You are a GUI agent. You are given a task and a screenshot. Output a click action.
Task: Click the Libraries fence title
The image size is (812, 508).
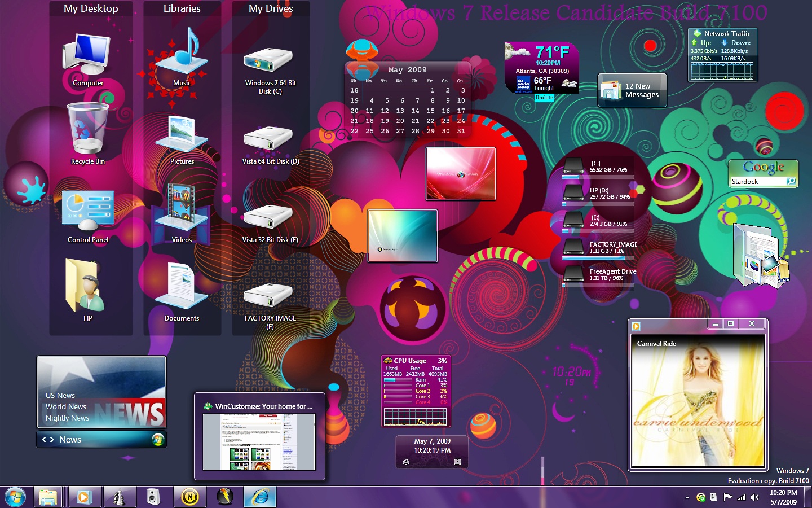182,8
